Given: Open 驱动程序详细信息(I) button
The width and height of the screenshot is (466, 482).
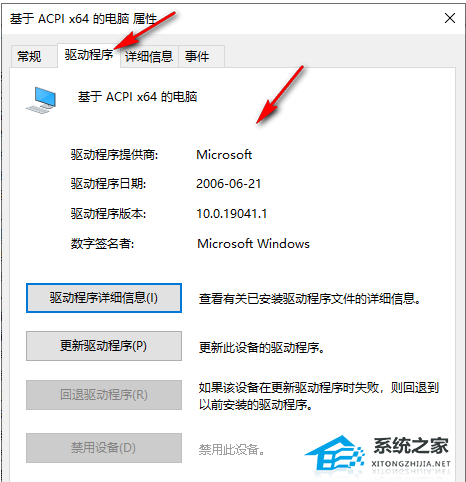Looking at the screenshot, I should tap(104, 298).
